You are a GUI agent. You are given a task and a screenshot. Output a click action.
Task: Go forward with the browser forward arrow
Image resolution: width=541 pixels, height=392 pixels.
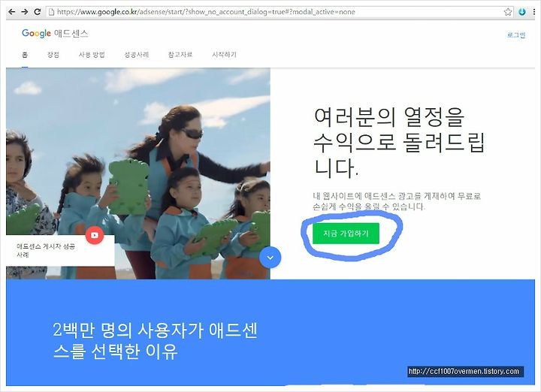point(25,12)
